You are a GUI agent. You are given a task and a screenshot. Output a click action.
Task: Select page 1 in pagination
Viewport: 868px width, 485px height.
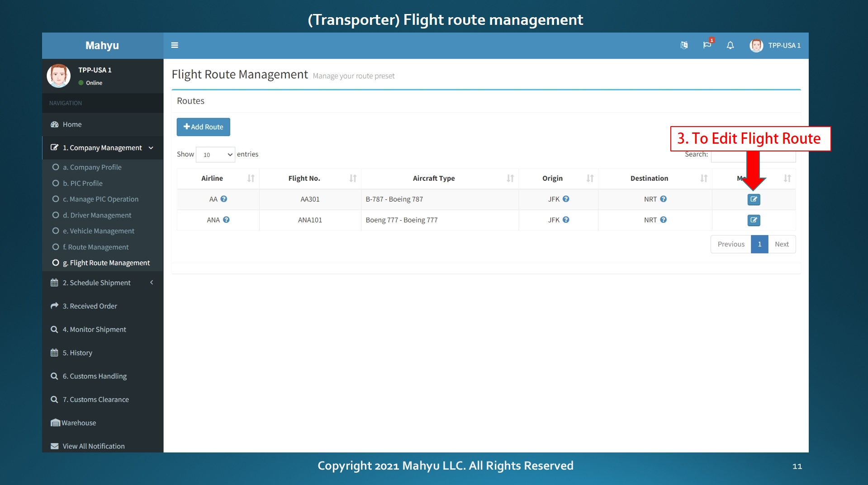click(x=759, y=244)
